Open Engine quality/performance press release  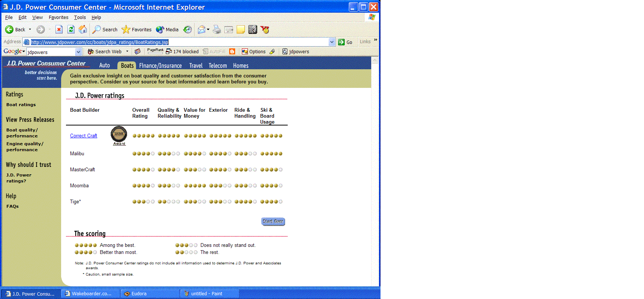pyautogui.click(x=25, y=147)
